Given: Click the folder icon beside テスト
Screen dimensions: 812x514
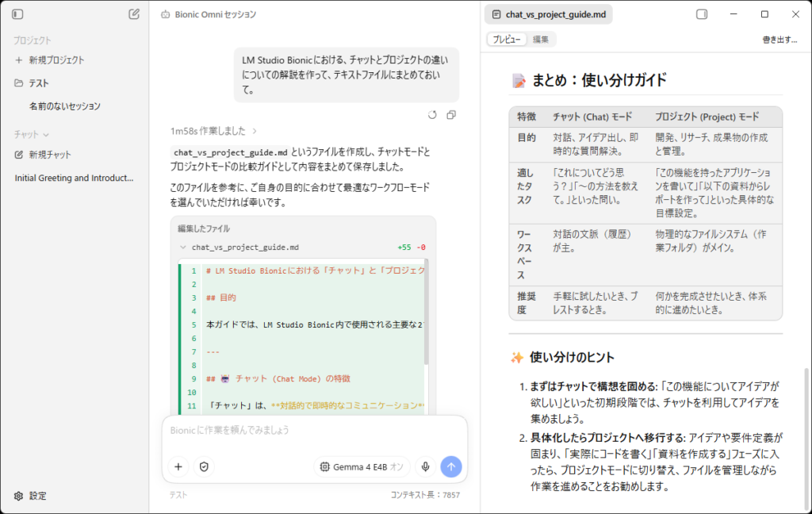Looking at the screenshot, I should tap(19, 83).
